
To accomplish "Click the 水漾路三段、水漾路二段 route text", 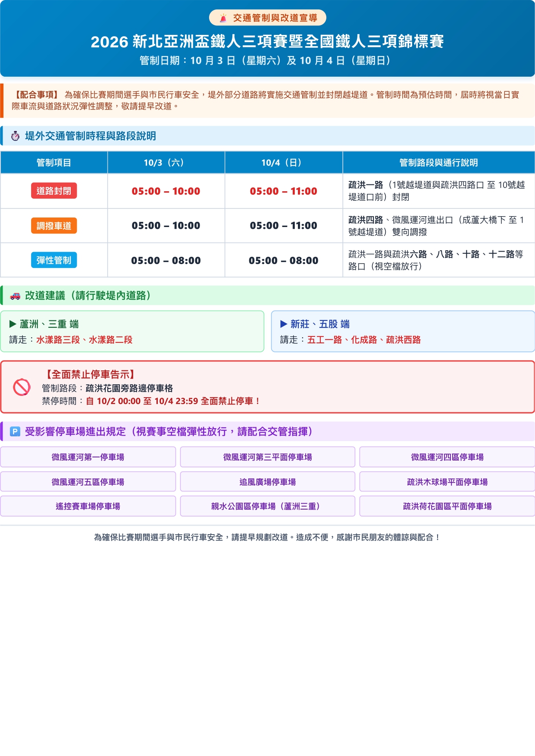I will click(84, 340).
